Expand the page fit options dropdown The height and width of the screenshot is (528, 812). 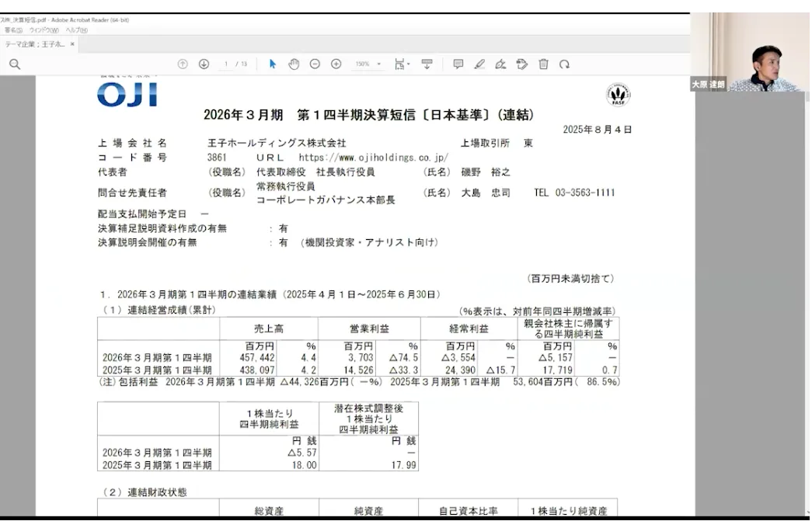tap(402, 64)
